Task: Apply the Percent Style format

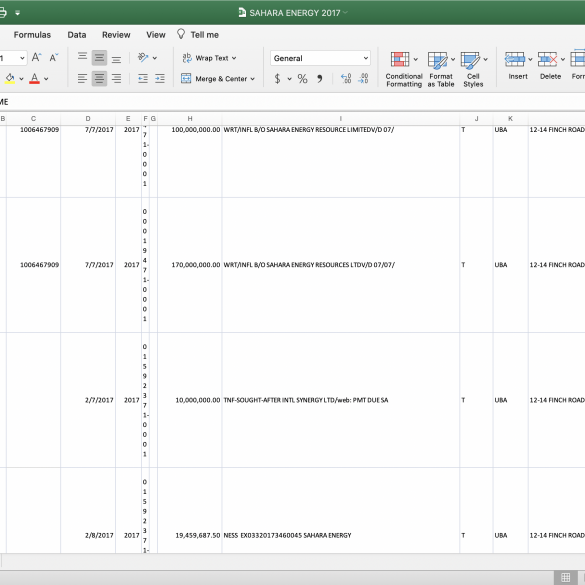Action: click(x=303, y=79)
